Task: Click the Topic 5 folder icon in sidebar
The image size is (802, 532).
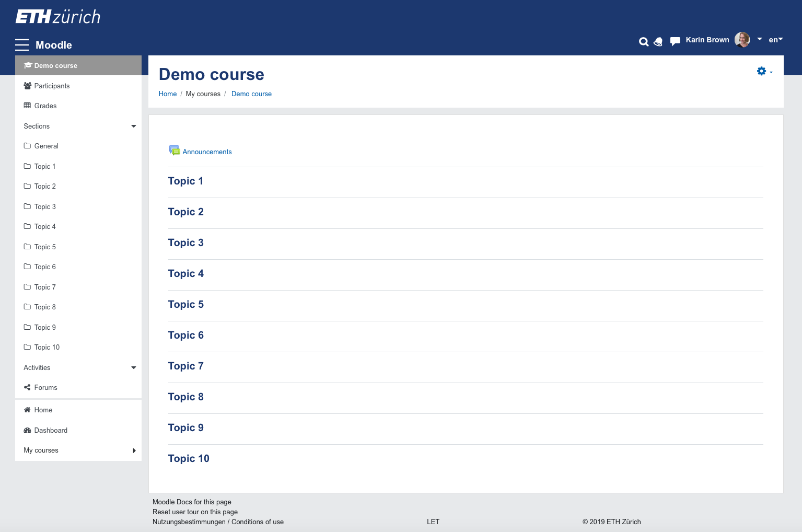Action: 27,247
